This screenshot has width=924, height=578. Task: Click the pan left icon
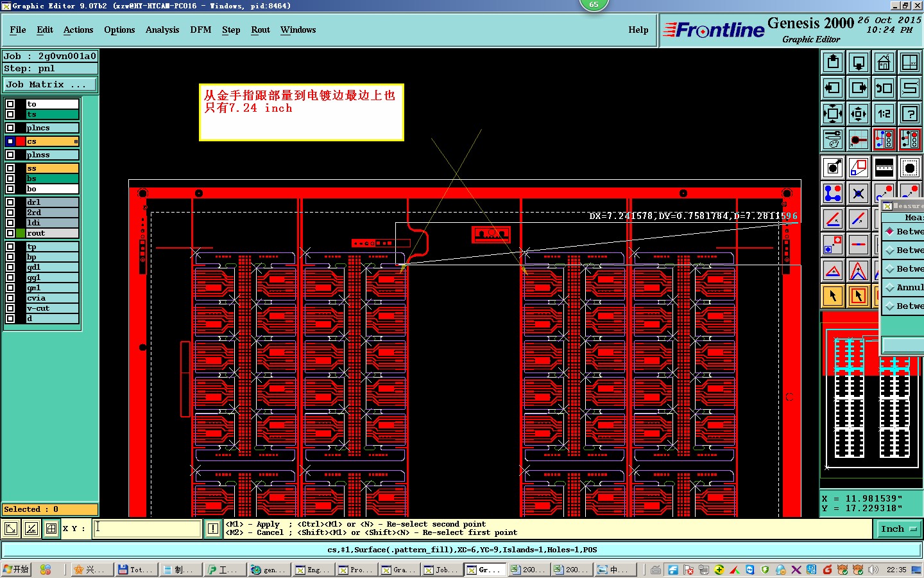coord(833,88)
